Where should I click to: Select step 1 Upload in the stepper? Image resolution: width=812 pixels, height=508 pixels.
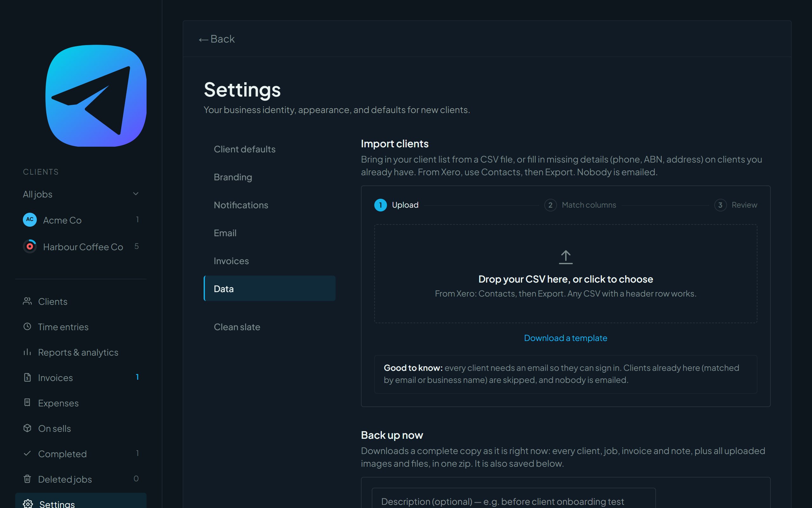click(396, 205)
